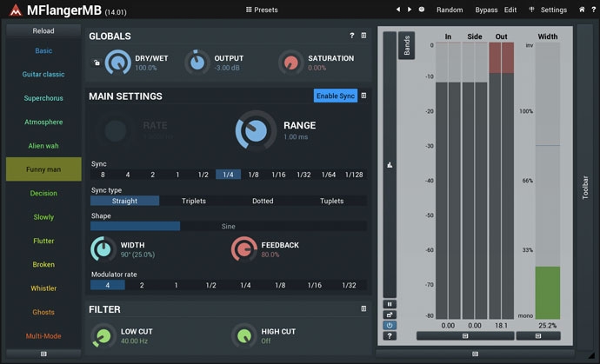
Task: Click the lock icon next to Dry/Wet
Action: (x=96, y=63)
